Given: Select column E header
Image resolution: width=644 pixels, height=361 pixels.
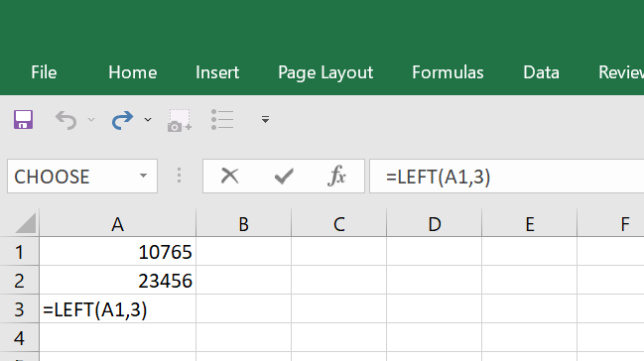Looking at the screenshot, I should click(530, 224).
